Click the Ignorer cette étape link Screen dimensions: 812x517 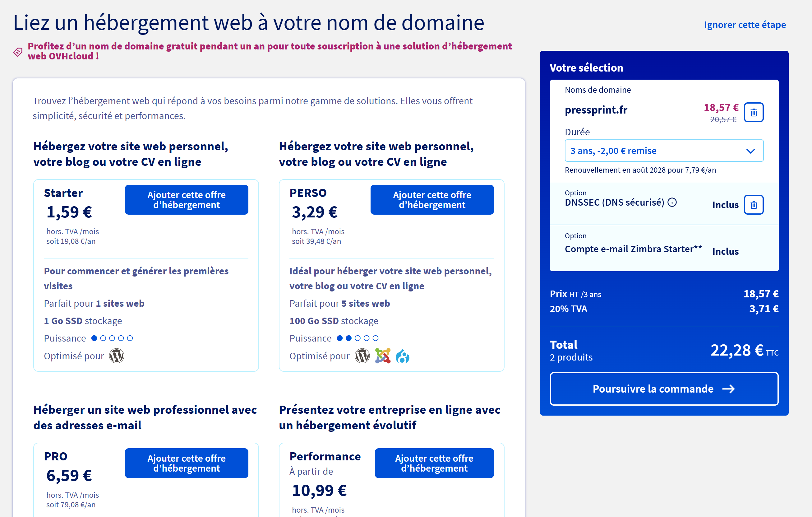click(x=745, y=25)
